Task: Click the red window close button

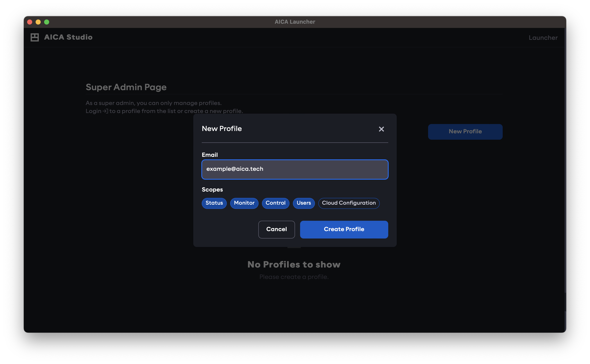Action: [x=30, y=22]
